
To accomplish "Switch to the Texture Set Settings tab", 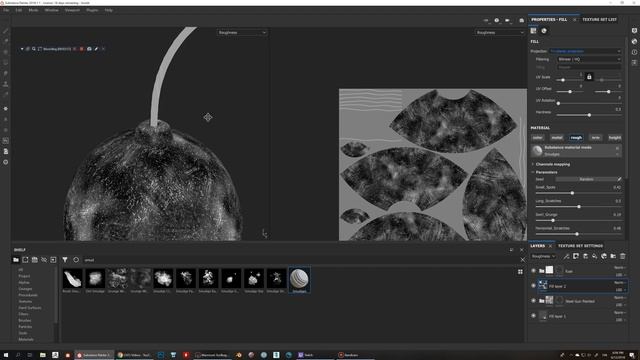I will [x=580, y=246].
